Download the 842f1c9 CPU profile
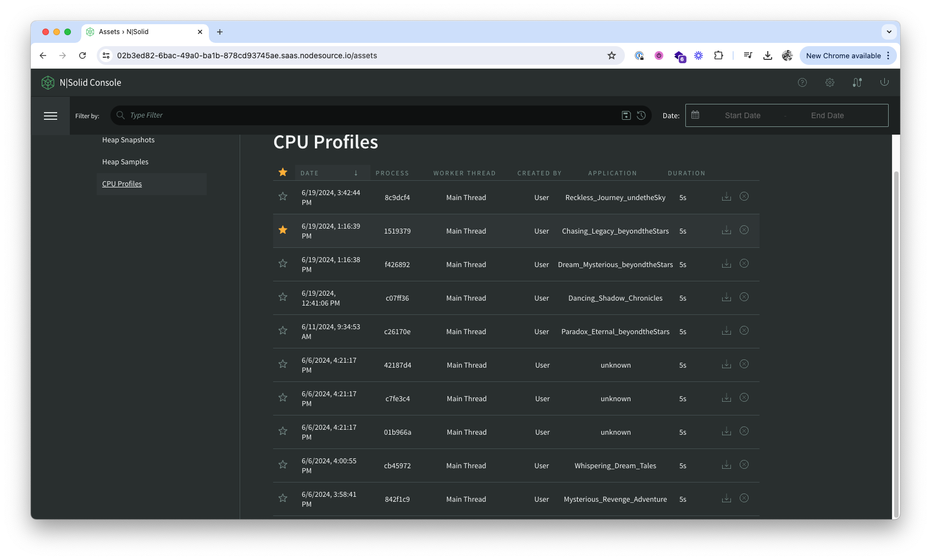931x560 pixels. pos(727,498)
